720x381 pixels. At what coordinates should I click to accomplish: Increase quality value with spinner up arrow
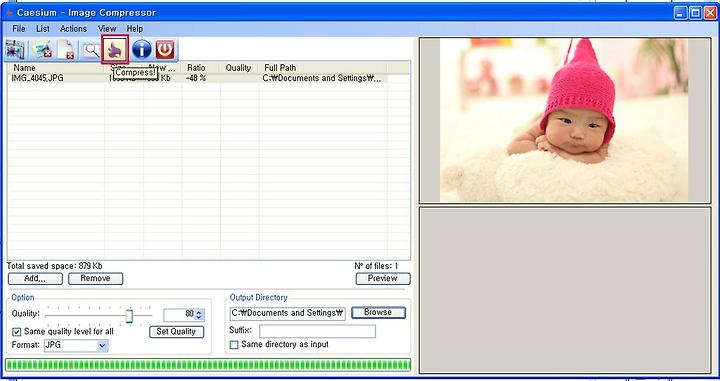tap(199, 312)
